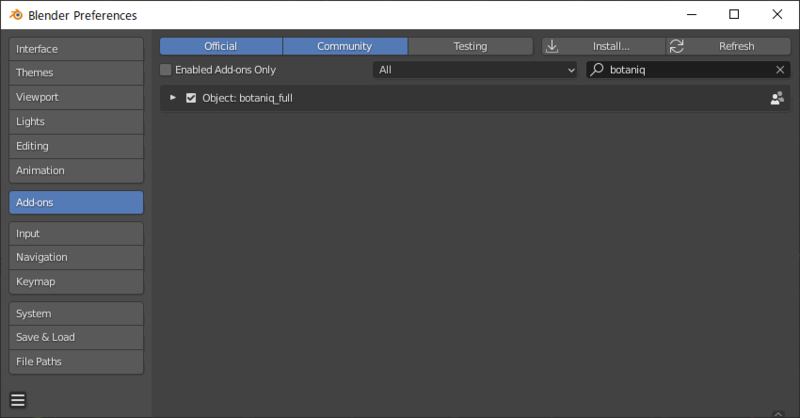Go to Viewport preferences

click(x=76, y=97)
